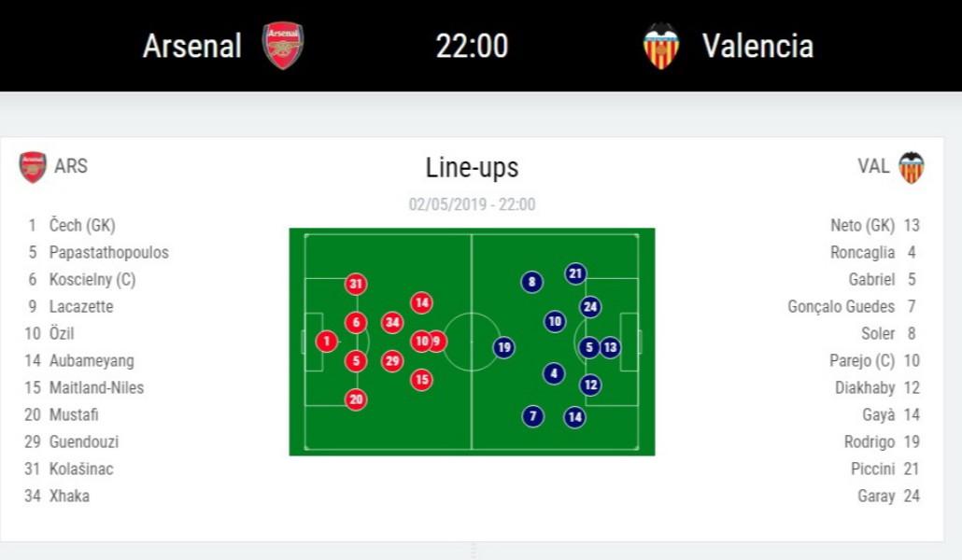Click Arsenal player marker number 20
This screenshot has width=962, height=560.
coord(355,399)
